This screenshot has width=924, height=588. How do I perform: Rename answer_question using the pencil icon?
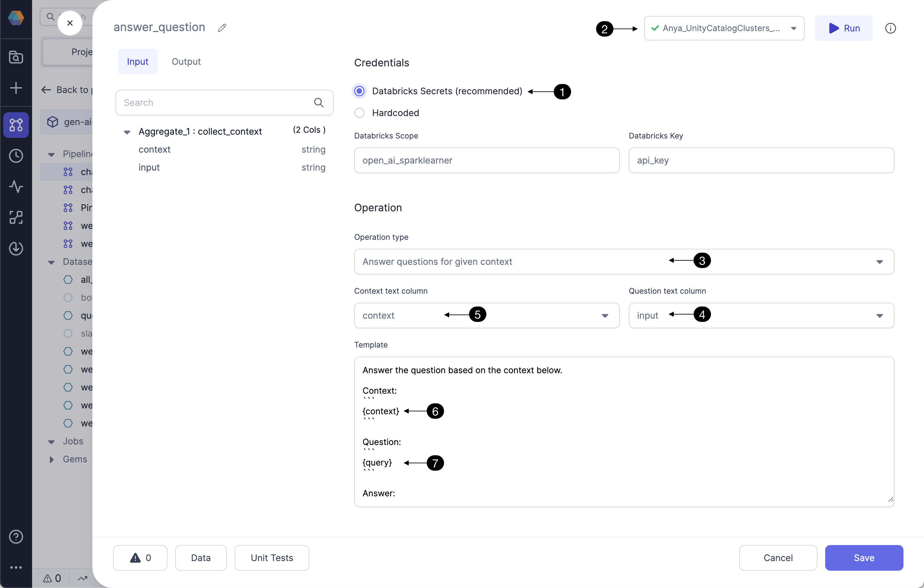pos(222,28)
